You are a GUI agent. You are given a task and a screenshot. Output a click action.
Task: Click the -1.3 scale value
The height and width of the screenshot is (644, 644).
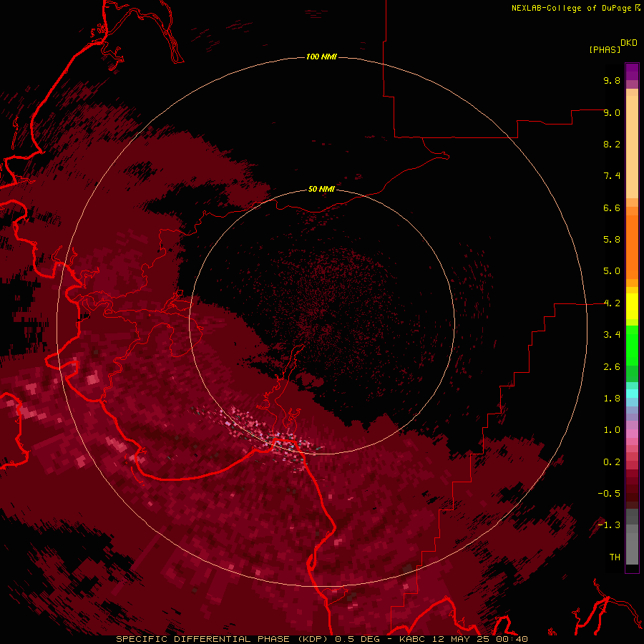tap(609, 525)
